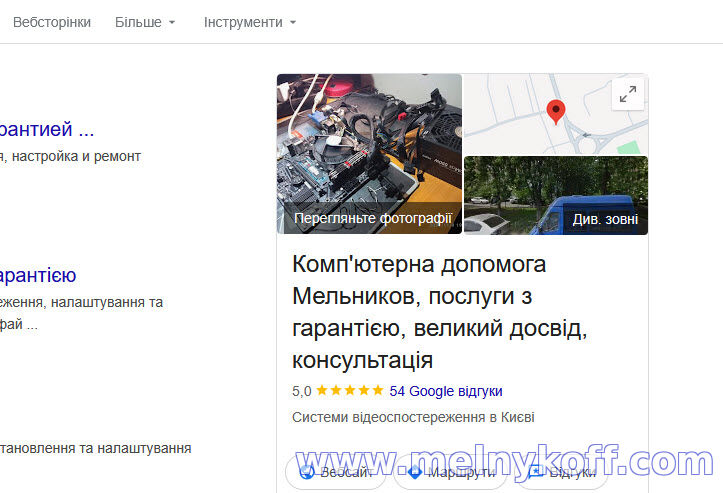Viewport: 723px width, 493px height.
Task: Open the Див. зовні street view thumbnail
Action: tap(556, 195)
